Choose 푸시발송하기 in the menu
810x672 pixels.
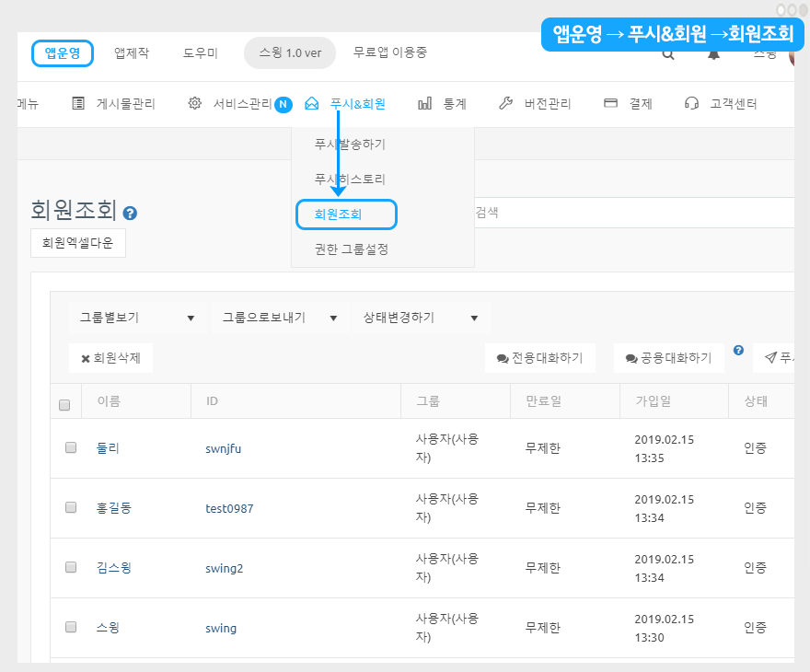tap(350, 145)
